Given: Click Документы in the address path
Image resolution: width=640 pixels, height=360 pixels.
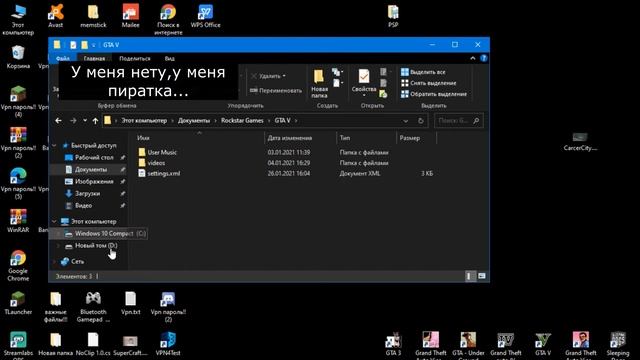Looking at the screenshot, I should 194,120.
